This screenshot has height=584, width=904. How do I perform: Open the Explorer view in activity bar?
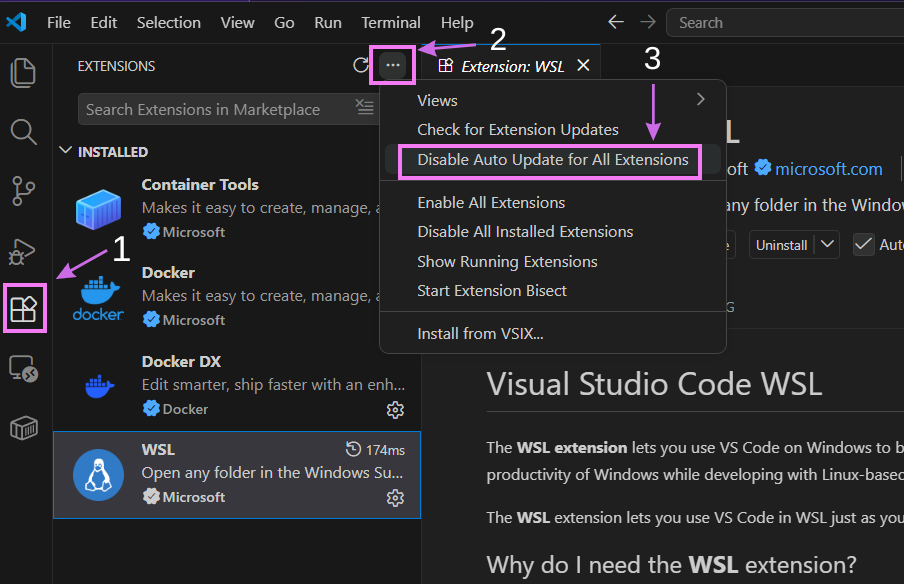(x=23, y=73)
